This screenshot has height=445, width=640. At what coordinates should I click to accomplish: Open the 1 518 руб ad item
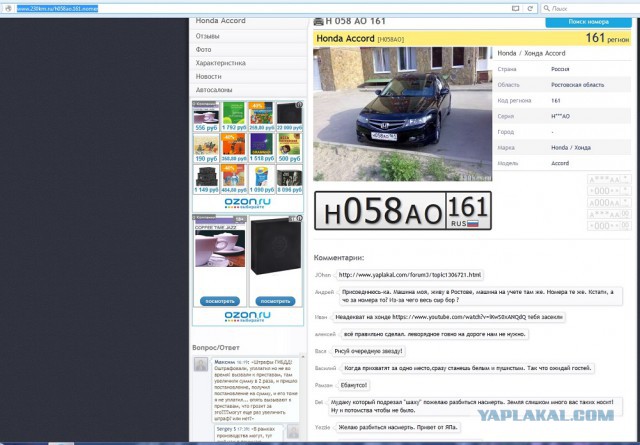coord(262,147)
